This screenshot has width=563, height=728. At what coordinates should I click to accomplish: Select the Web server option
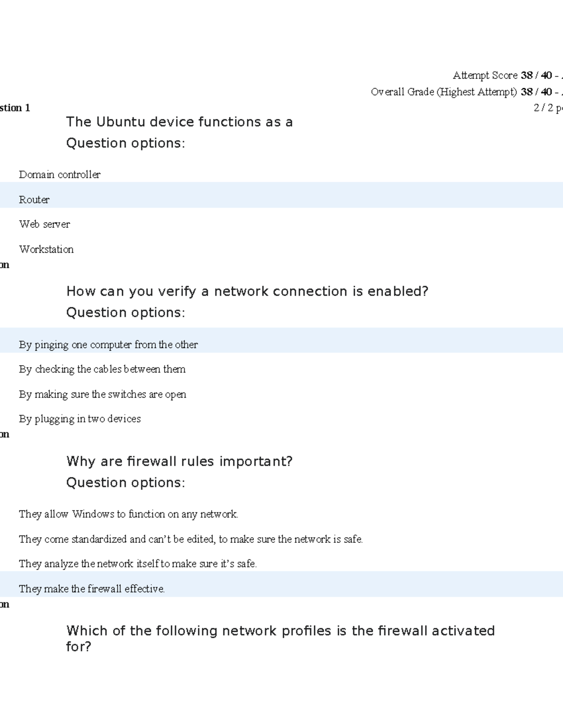click(x=45, y=224)
